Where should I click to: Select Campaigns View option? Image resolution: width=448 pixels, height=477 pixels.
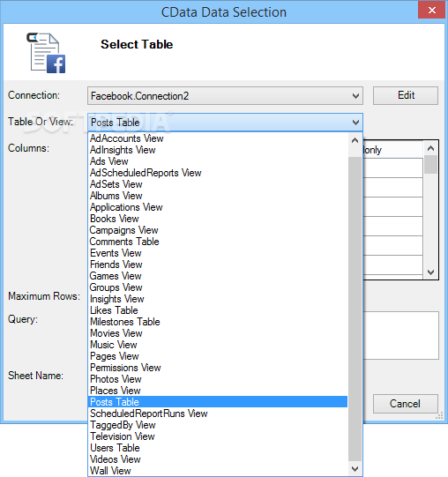pos(218,230)
